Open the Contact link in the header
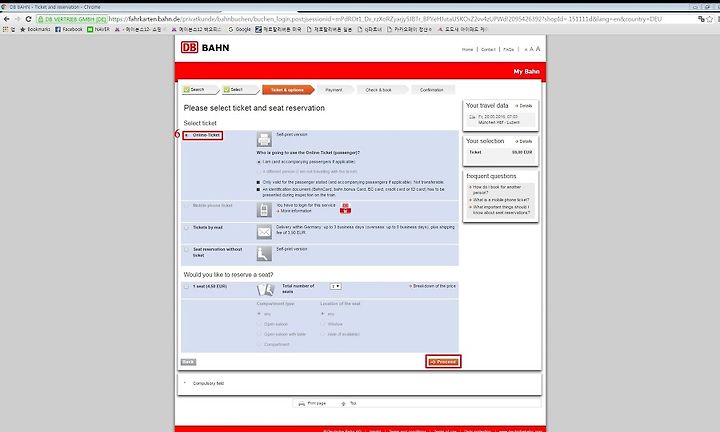720x432 pixels. tap(488, 49)
